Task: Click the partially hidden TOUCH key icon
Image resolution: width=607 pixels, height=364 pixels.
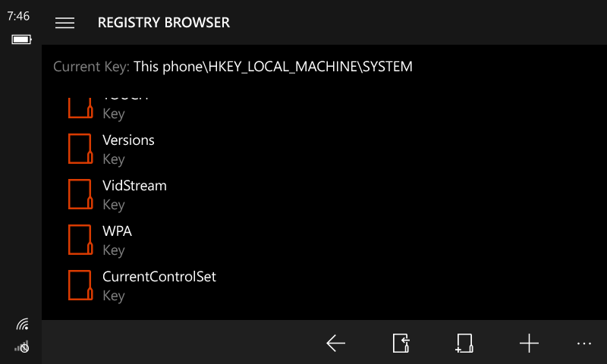Action: click(x=80, y=107)
